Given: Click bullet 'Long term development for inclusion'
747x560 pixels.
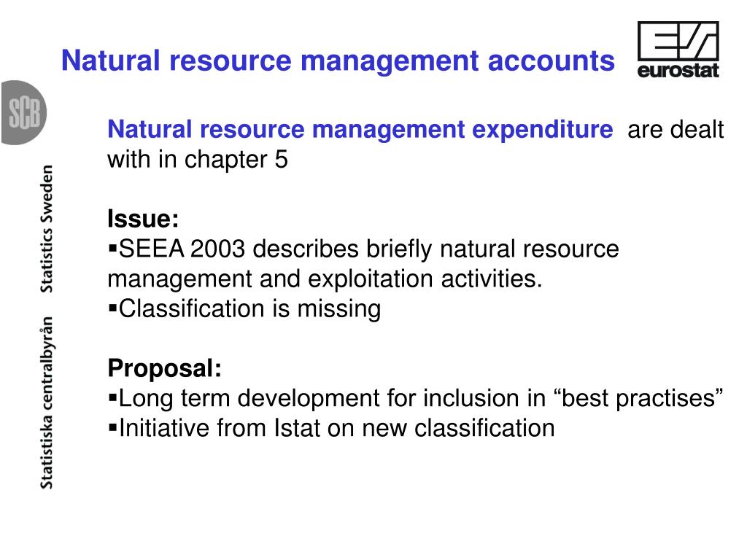Looking at the screenshot, I should [x=415, y=398].
